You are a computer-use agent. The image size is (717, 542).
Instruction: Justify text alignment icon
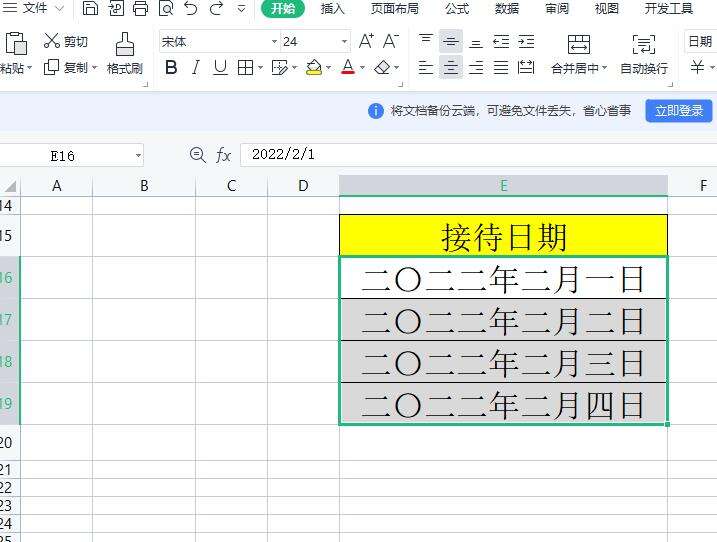coord(501,68)
